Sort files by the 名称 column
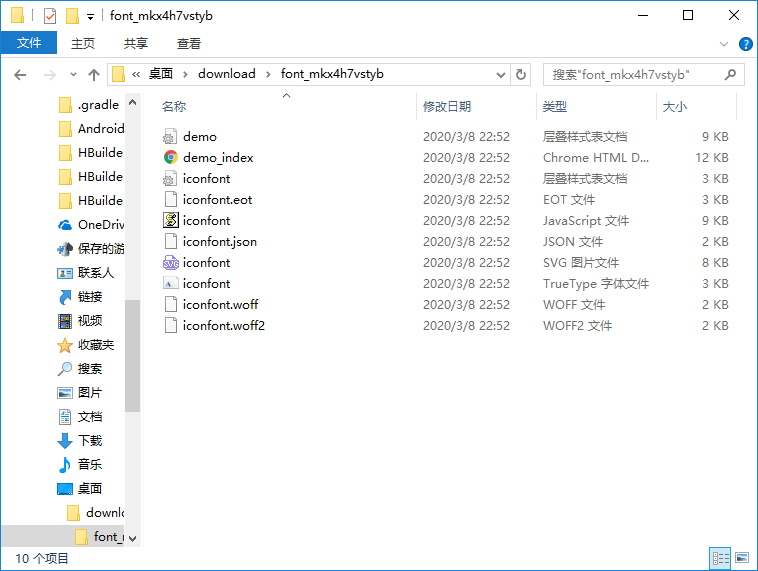 pos(174,106)
